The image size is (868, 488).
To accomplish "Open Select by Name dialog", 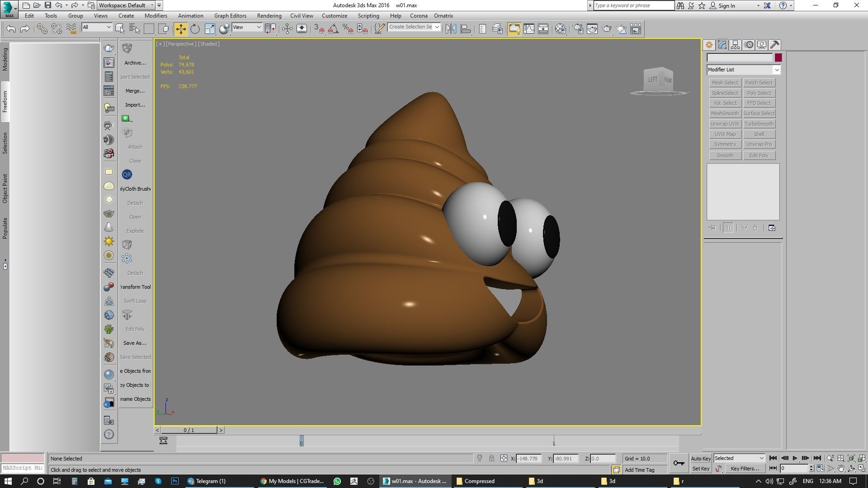I will [x=134, y=29].
